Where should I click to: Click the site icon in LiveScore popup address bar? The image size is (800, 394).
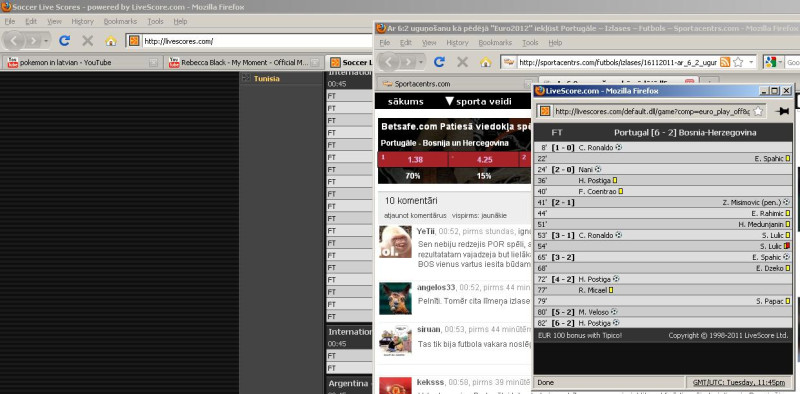tap(545, 111)
